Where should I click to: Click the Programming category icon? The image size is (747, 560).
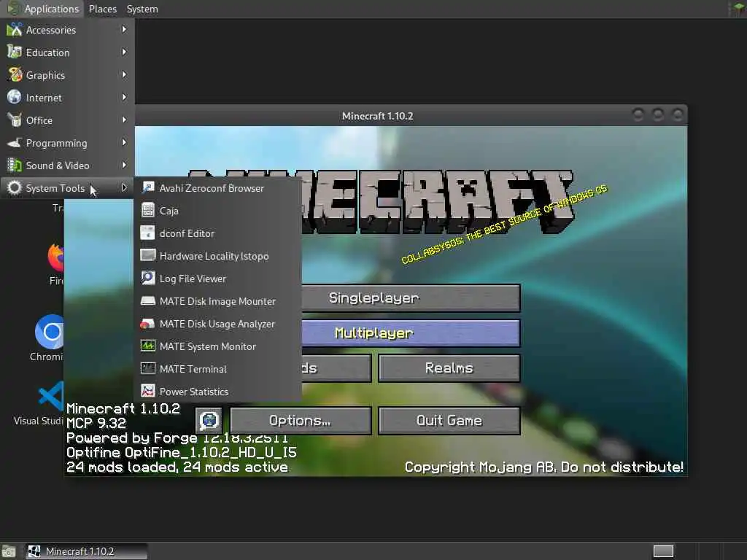pos(15,142)
